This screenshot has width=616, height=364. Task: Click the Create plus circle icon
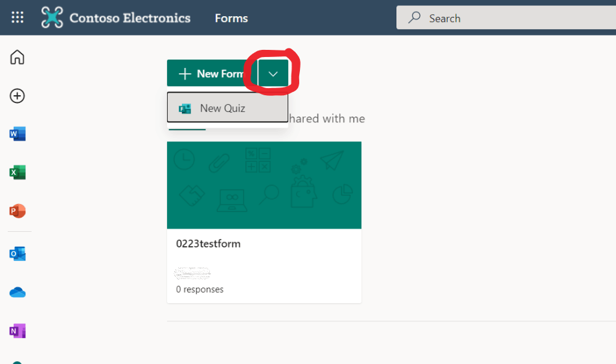pos(17,96)
